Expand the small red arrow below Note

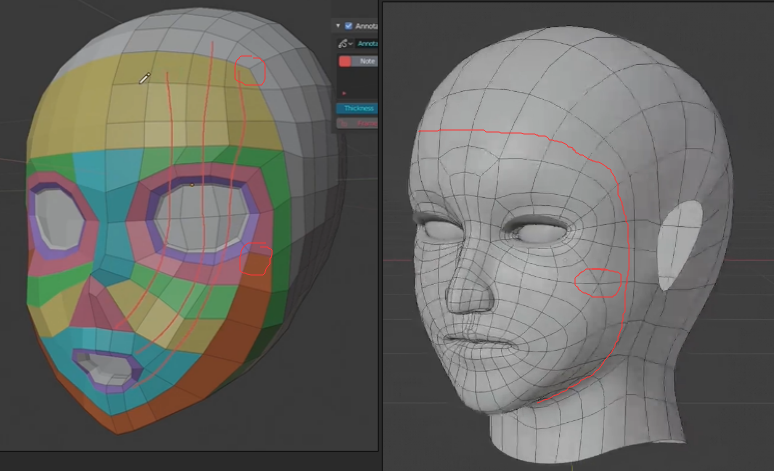[343, 93]
